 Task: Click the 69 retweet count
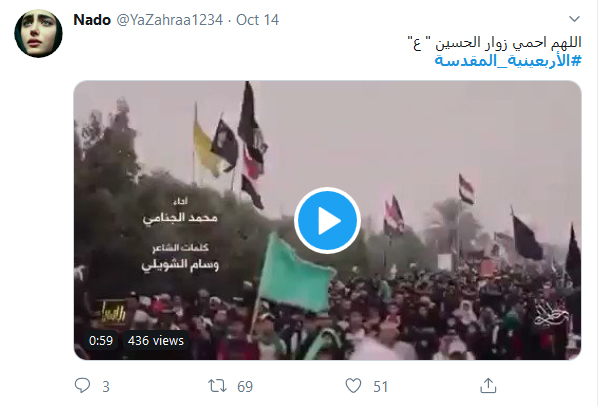(245, 387)
